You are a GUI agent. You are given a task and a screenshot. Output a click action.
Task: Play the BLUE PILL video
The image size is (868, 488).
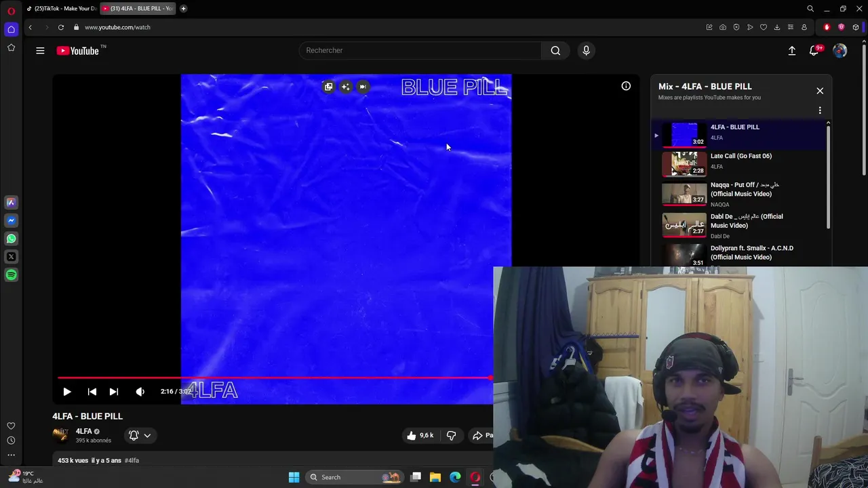[x=67, y=392]
